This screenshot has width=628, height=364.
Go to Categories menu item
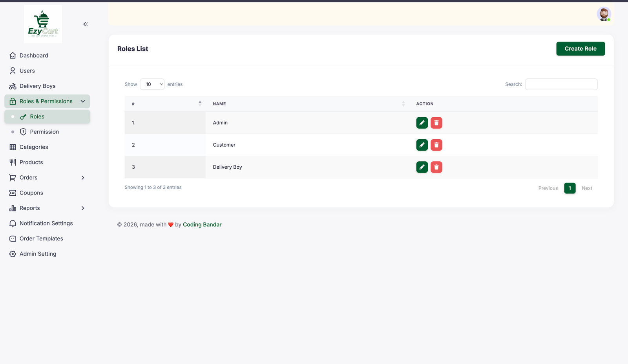coord(47,147)
